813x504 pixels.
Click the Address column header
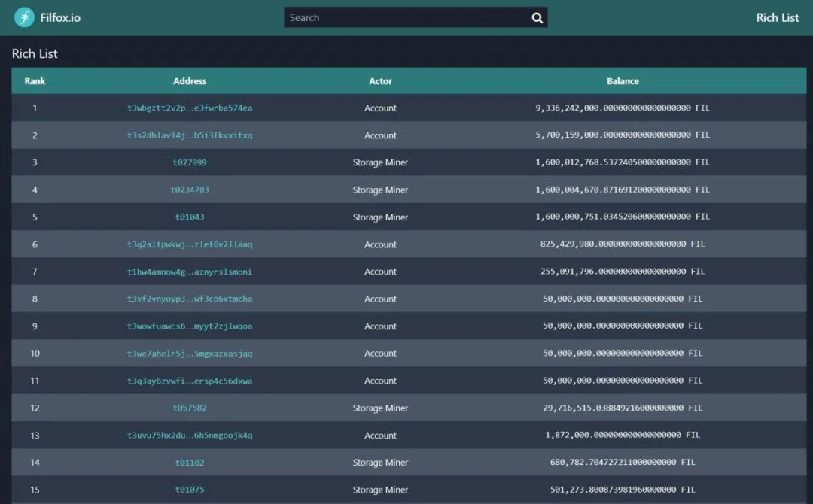[x=190, y=81]
